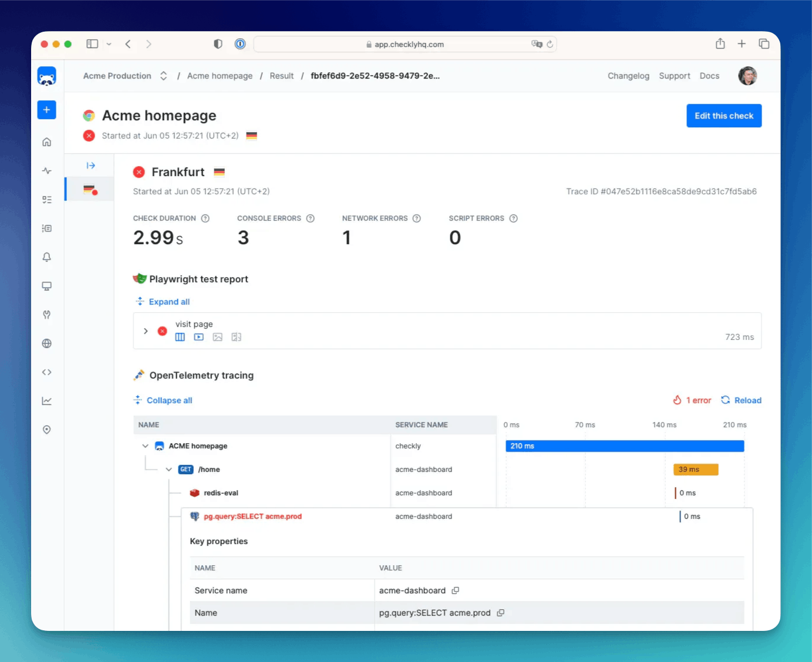Click the translate icon in address bar

(537, 44)
